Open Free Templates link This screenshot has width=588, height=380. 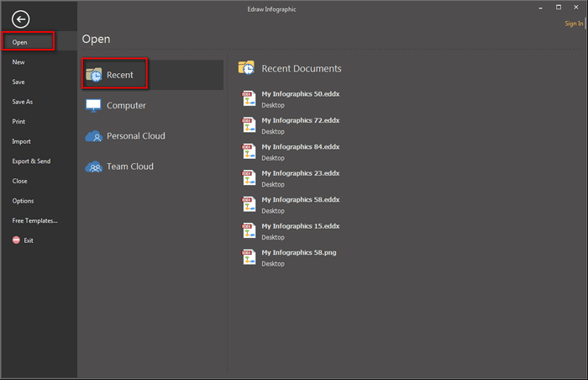tap(35, 220)
